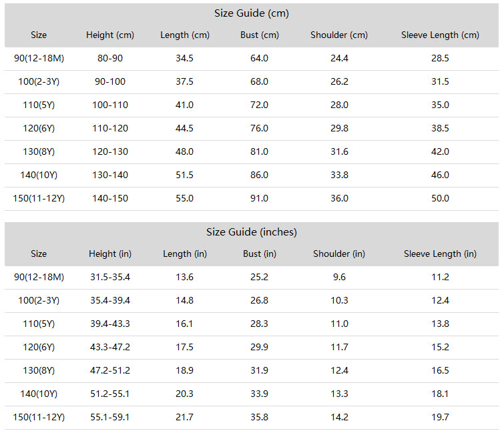
Task: Click the "Size Guide (inches)" table title
Action: tap(252, 232)
